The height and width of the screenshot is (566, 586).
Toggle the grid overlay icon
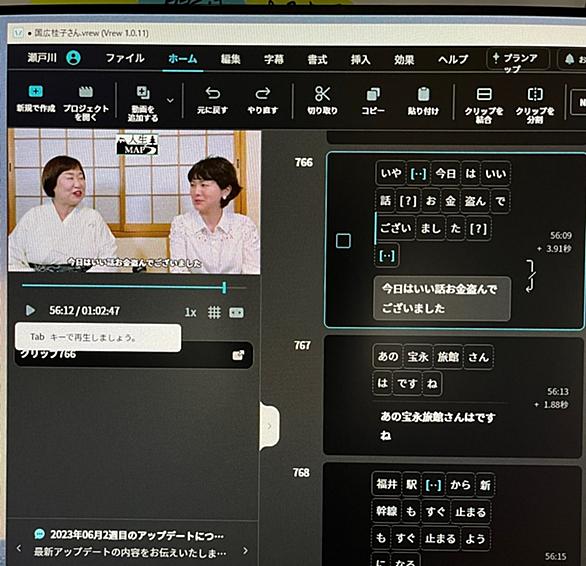(x=214, y=312)
